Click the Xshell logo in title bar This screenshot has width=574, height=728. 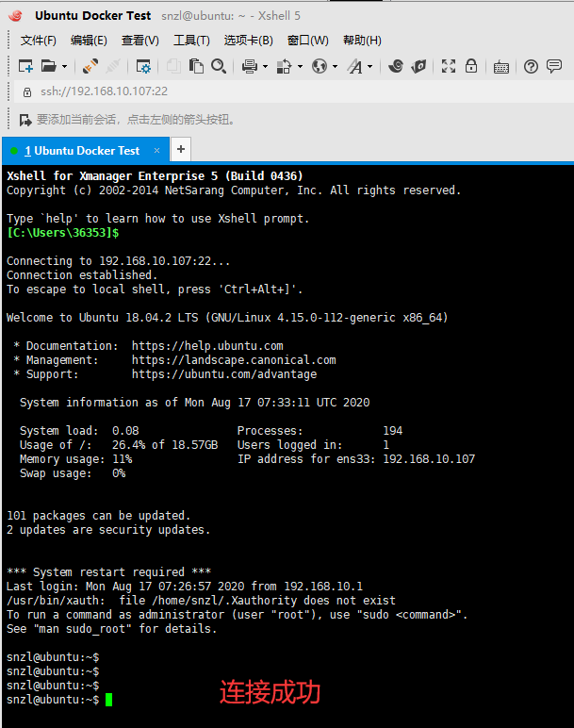click(15, 16)
